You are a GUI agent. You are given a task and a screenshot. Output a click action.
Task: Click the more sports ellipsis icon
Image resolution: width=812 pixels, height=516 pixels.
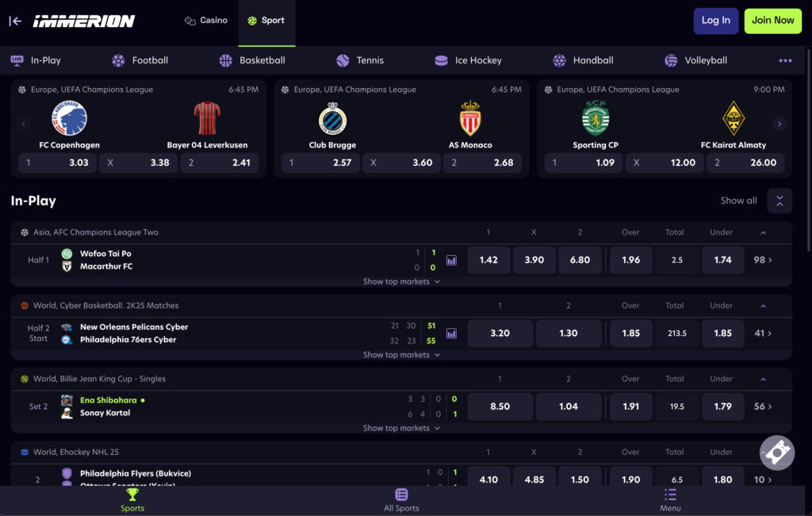click(785, 60)
